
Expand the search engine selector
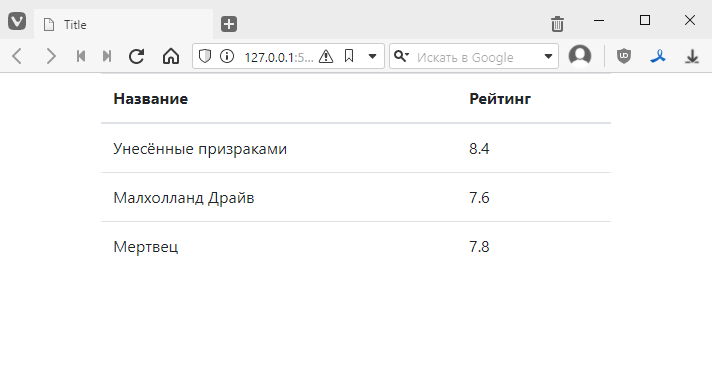pos(401,56)
